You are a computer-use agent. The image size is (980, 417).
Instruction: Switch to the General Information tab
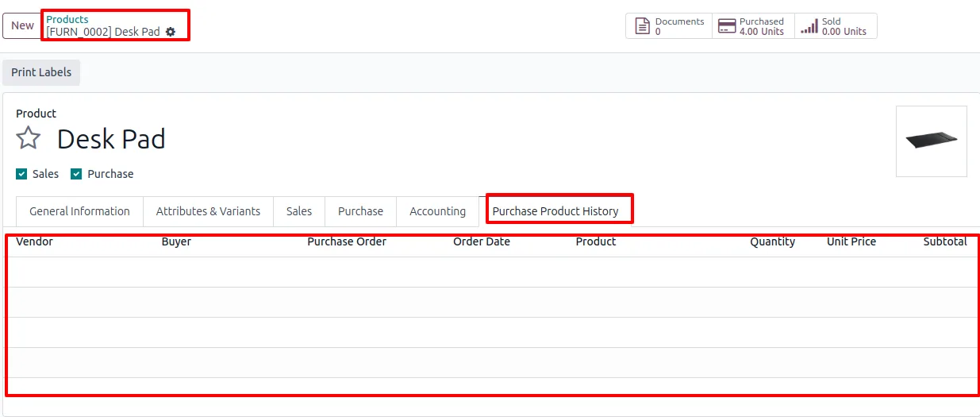pyautogui.click(x=79, y=211)
